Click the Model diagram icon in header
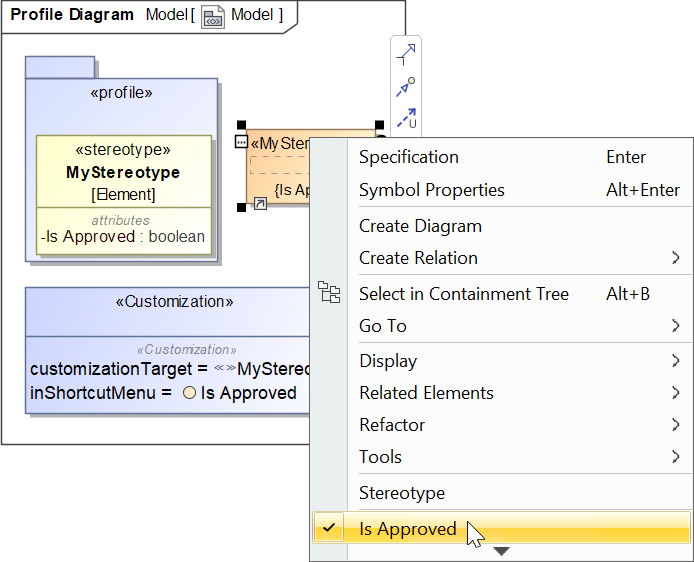Viewport: 694px width, 562px height. tap(213, 15)
